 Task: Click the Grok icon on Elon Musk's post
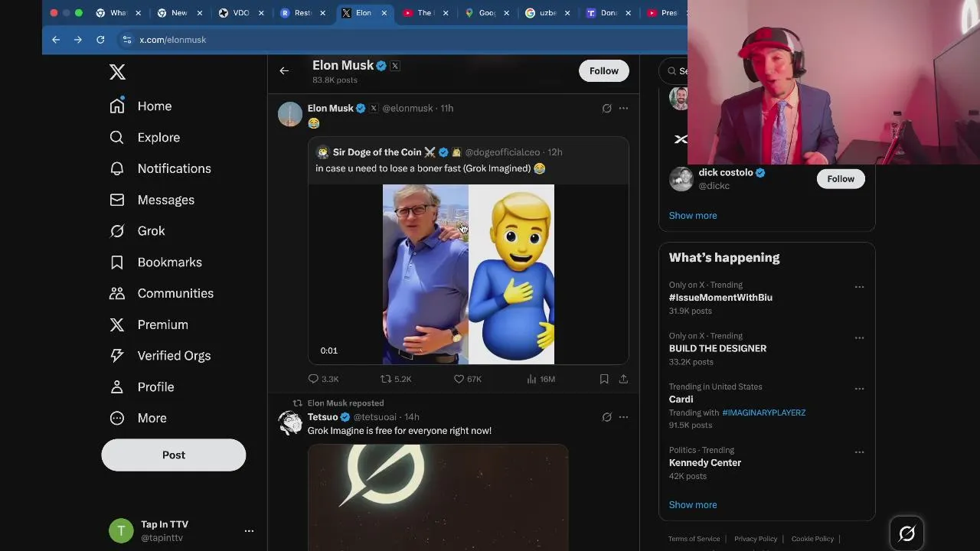click(606, 109)
